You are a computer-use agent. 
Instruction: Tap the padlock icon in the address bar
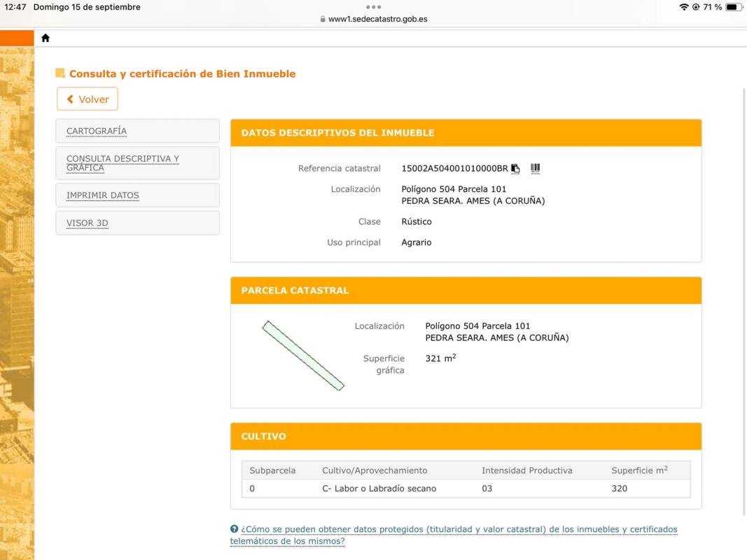[x=322, y=20]
